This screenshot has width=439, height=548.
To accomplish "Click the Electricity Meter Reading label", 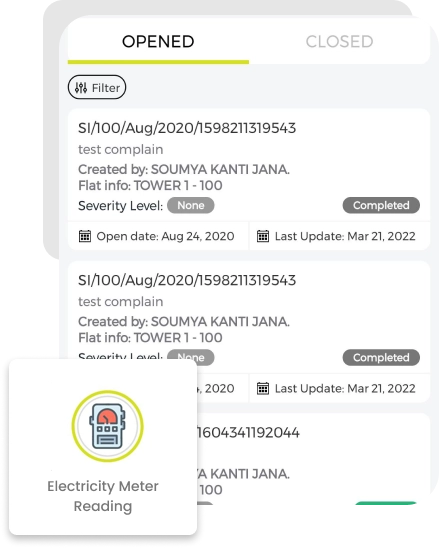I will [x=103, y=496].
